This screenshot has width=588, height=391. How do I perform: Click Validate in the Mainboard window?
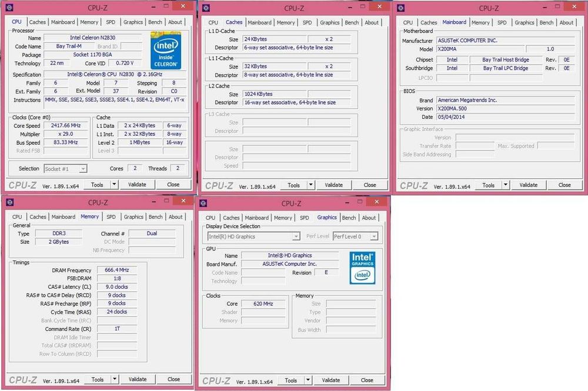click(x=529, y=185)
